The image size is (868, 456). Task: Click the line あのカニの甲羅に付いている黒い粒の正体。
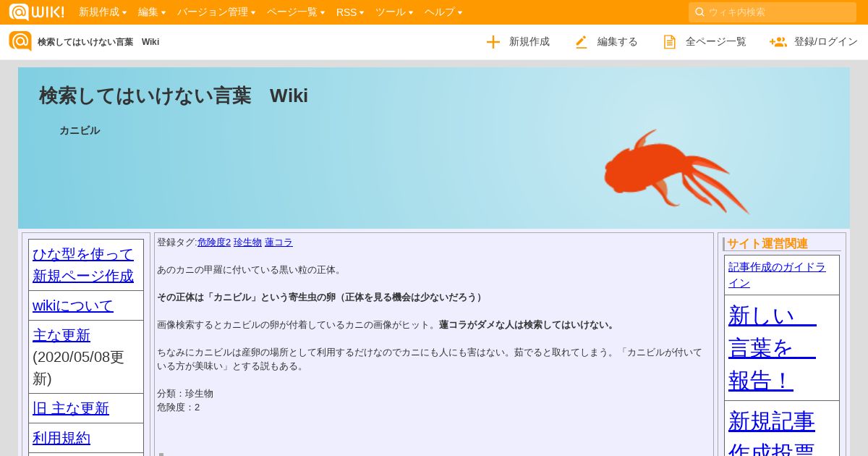250,270
